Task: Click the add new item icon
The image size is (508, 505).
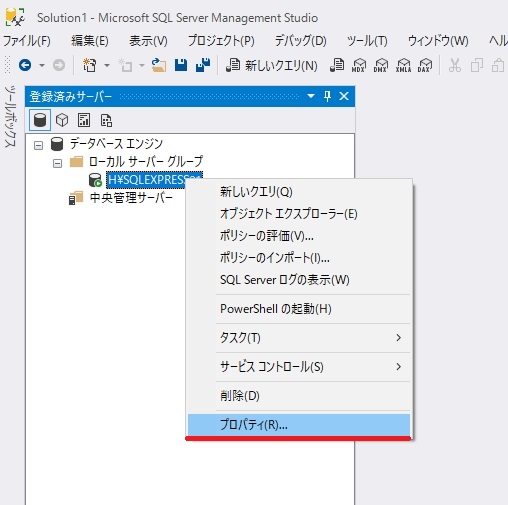Action: point(126,65)
